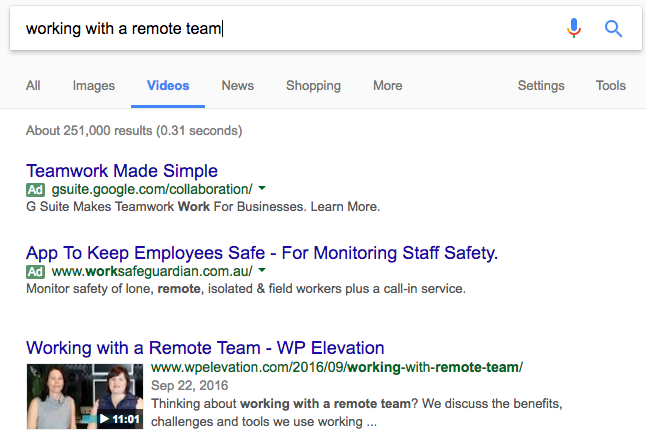Open Working with a Remote Team result
This screenshot has height=445, width=646.
tap(205, 348)
